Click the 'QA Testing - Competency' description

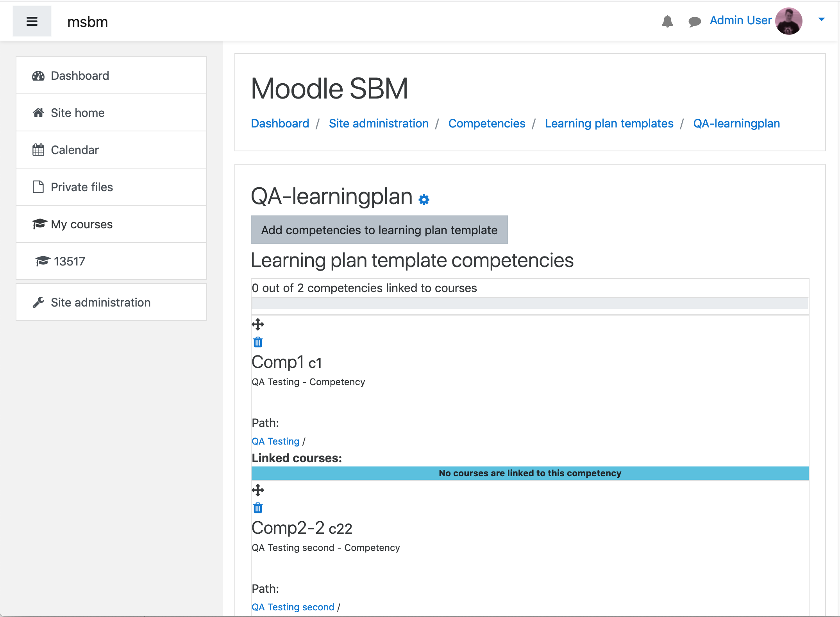coord(308,382)
